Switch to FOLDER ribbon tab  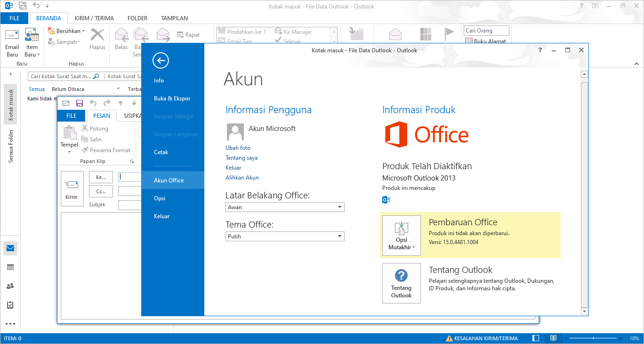point(137,18)
